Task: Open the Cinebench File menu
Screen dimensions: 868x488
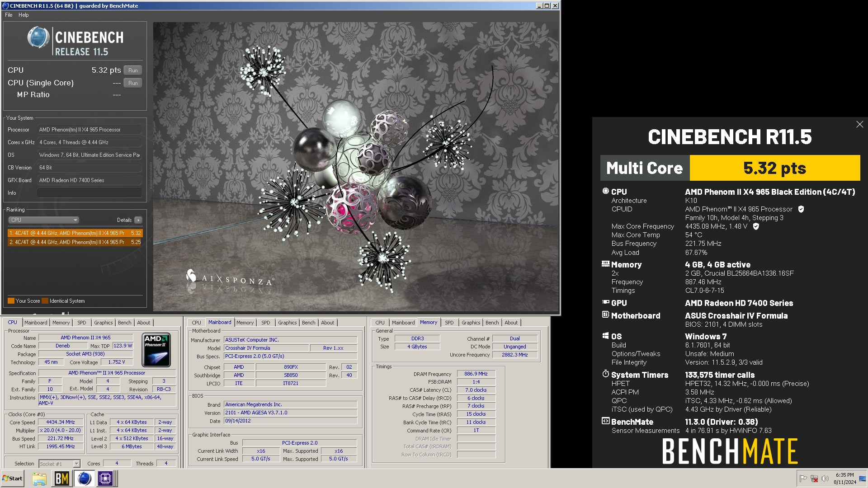Action: point(9,15)
